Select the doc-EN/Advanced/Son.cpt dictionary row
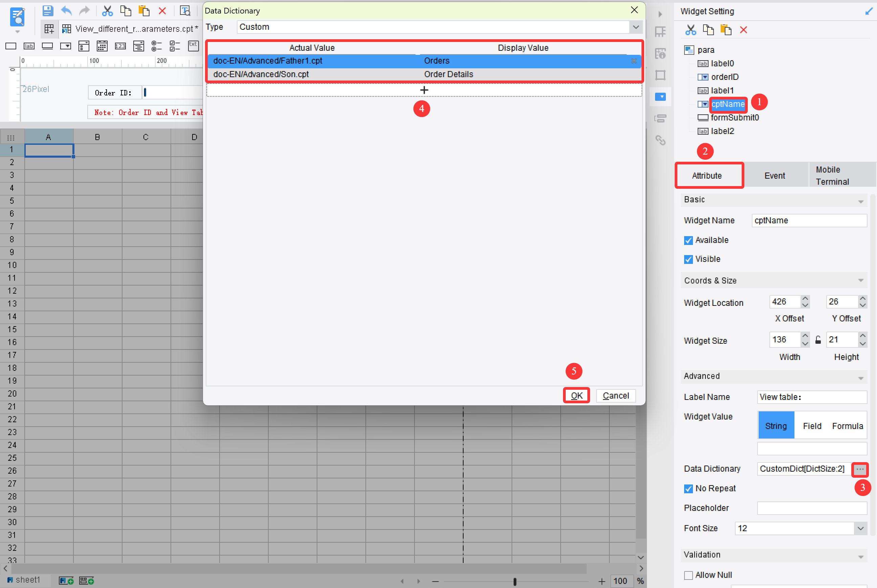Screen dimensions: 877x588 pos(337,74)
